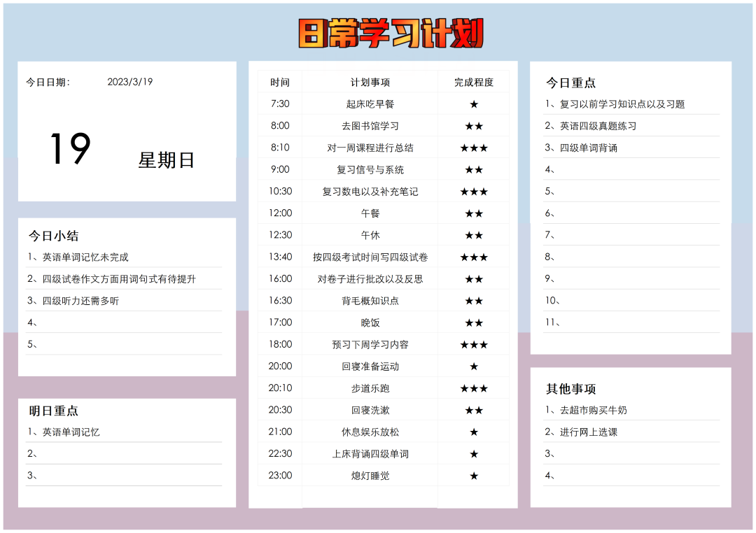Screen dimensions: 756x533
Task: Click the 计划事项 column header
Action: [x=370, y=83]
